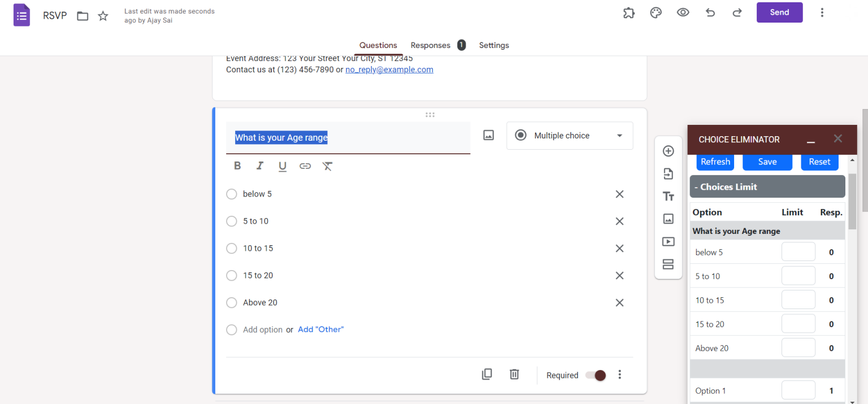Image resolution: width=868 pixels, height=404 pixels.
Task: Apply italic to question text
Action: (260, 166)
